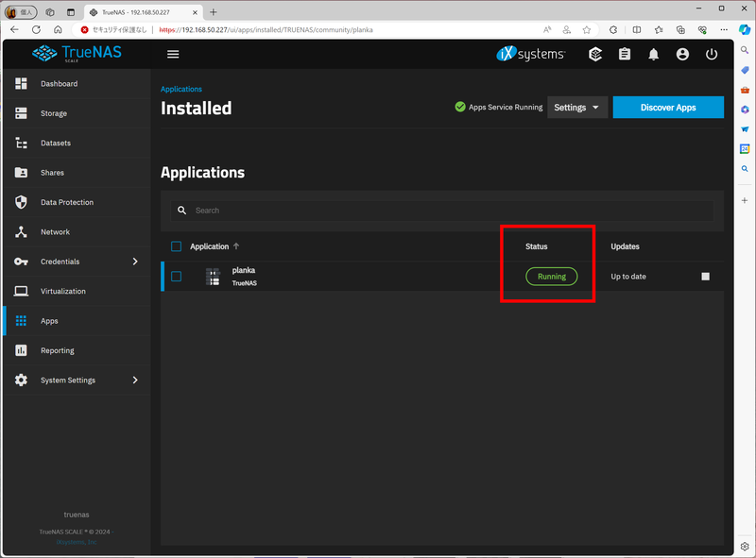Open the Alerts bell icon

tap(653, 54)
